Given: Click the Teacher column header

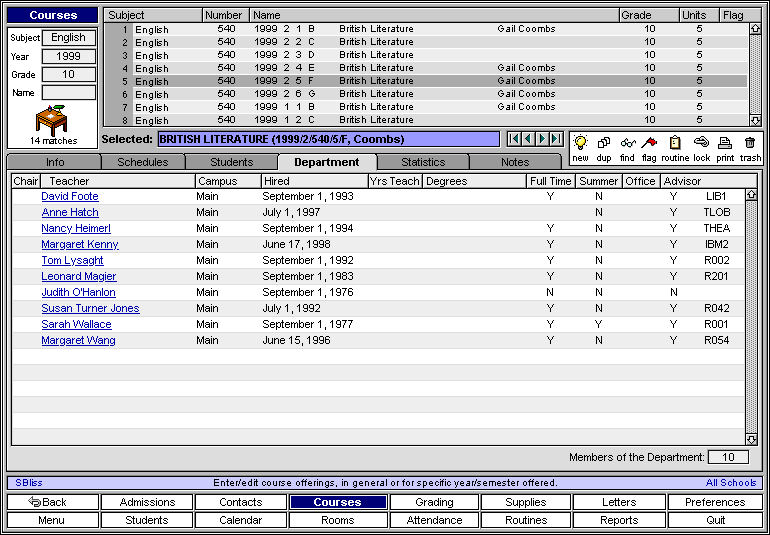Looking at the screenshot, I should pos(118,181).
